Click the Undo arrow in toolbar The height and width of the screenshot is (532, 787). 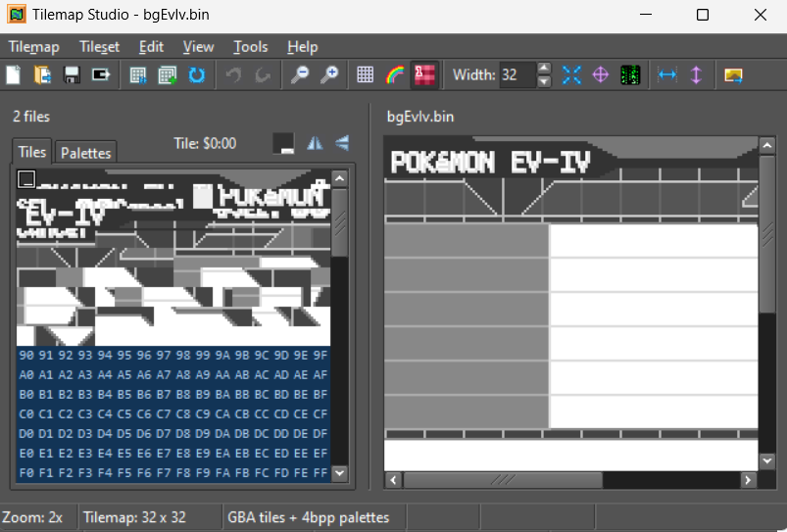point(233,74)
